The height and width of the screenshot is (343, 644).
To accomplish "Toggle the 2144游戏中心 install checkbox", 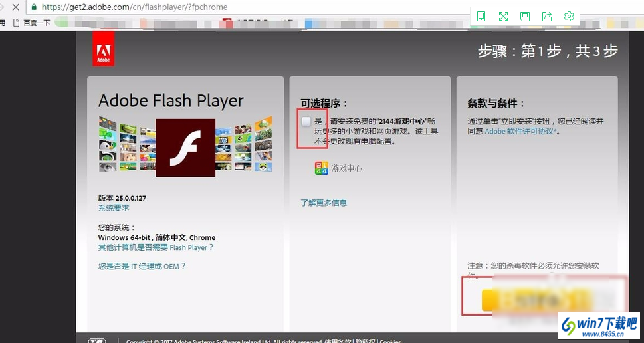I will tap(306, 121).
